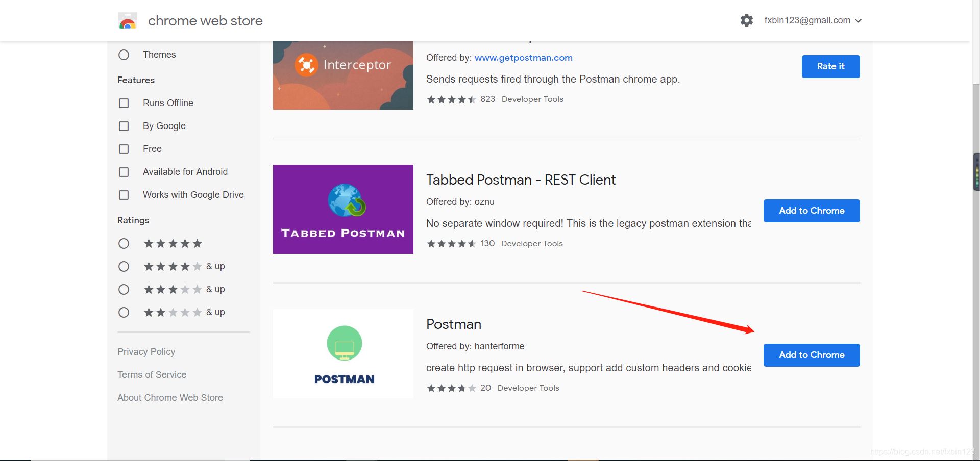Select the five-star rating filter

[124, 244]
